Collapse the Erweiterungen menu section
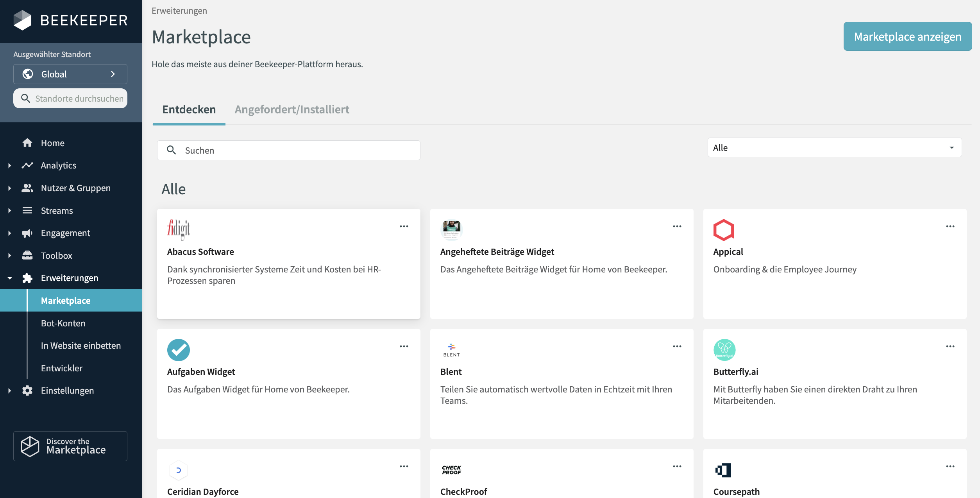This screenshot has height=498, width=980. click(x=10, y=278)
